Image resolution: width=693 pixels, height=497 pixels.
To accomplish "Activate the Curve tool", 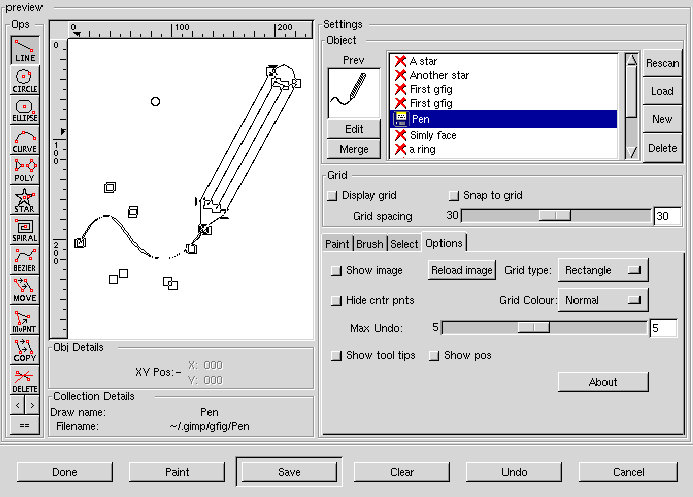I will (x=25, y=141).
